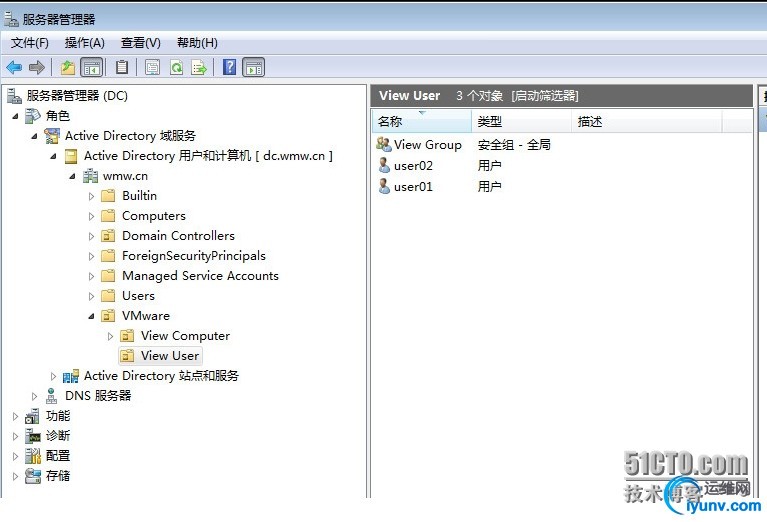
Task: Click the Refresh toolbar icon
Action: click(x=176, y=67)
